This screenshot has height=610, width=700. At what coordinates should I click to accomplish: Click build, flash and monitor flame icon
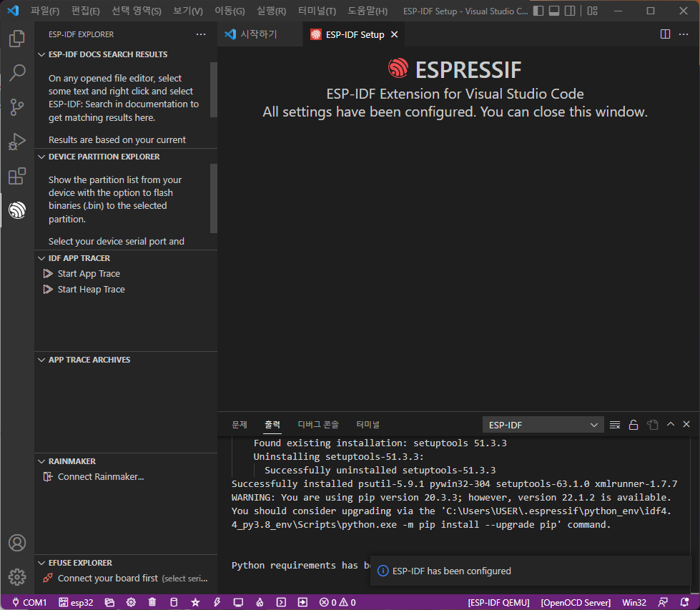point(260,602)
